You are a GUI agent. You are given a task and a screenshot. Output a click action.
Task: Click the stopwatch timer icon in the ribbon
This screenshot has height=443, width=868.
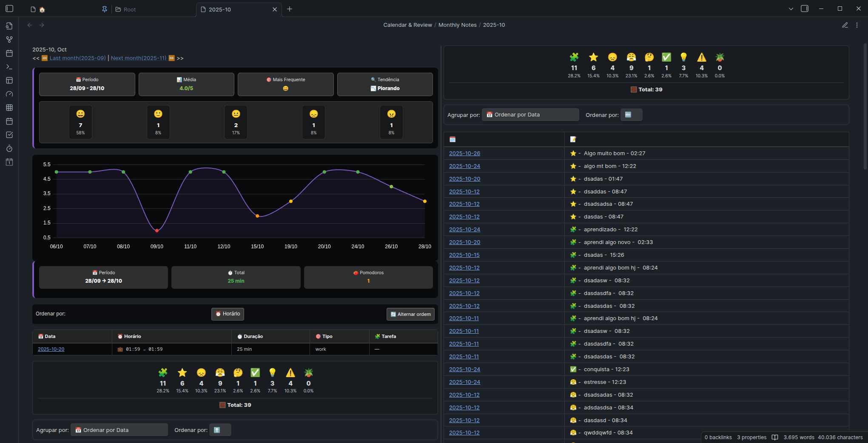[x=9, y=148]
